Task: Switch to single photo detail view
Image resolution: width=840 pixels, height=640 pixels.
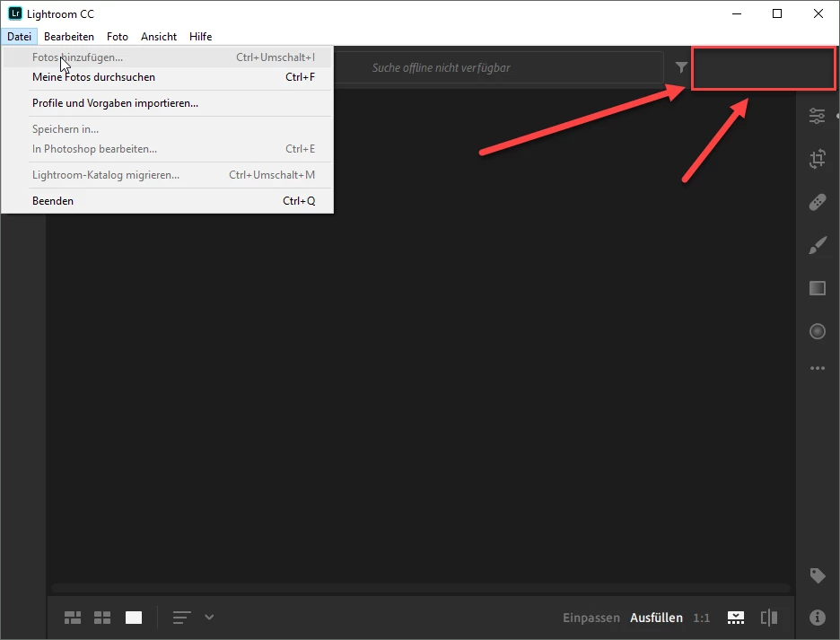Action: tap(134, 618)
